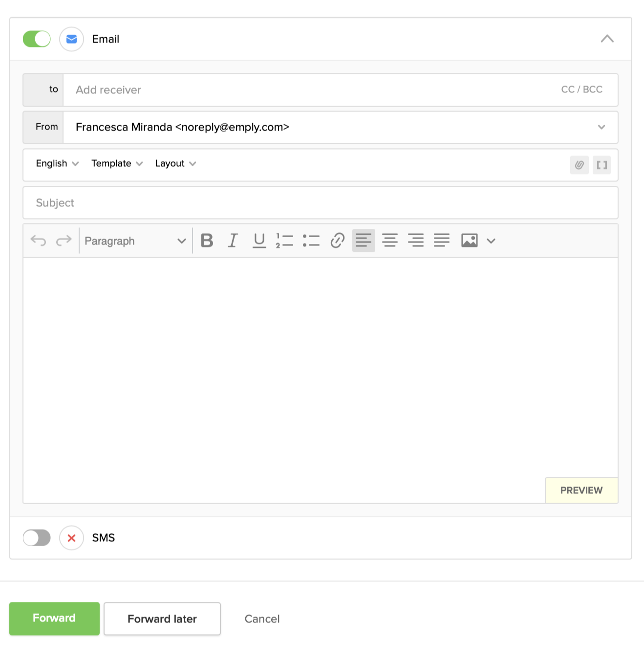Center align the text

(389, 241)
